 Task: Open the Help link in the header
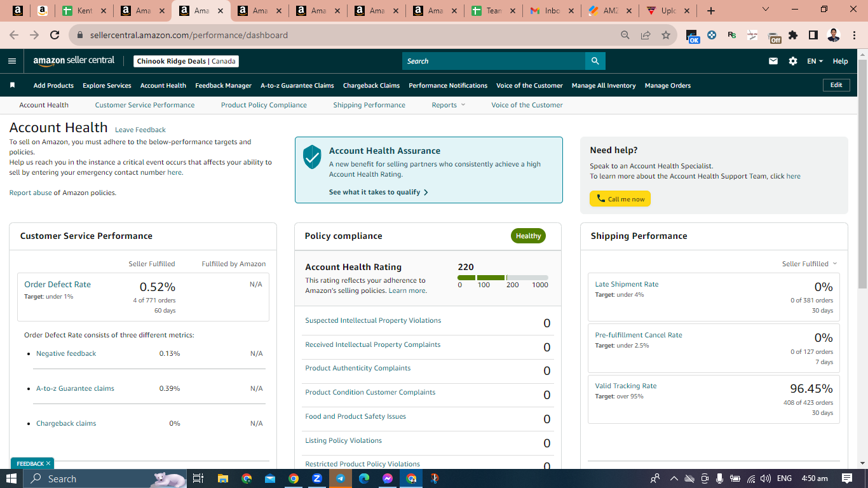[x=840, y=61]
